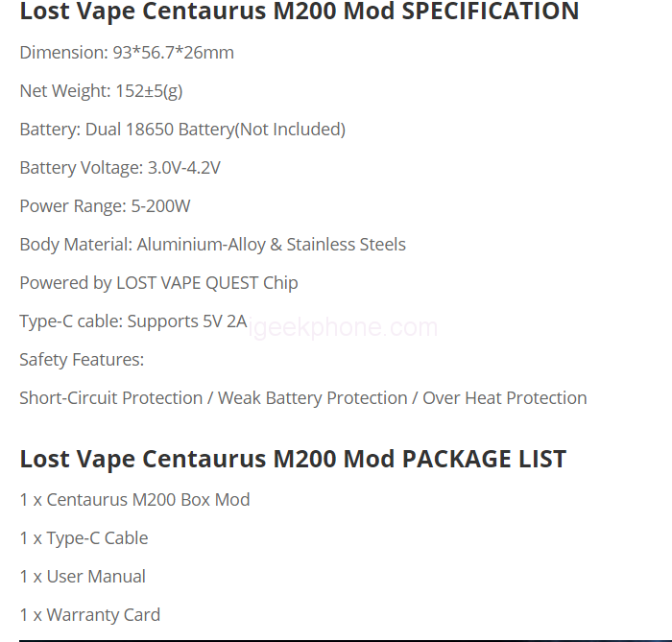Screen dimensions: 672x642
Task: Click the Battery Voltage 3.0V-4.2V line
Action: (x=120, y=168)
